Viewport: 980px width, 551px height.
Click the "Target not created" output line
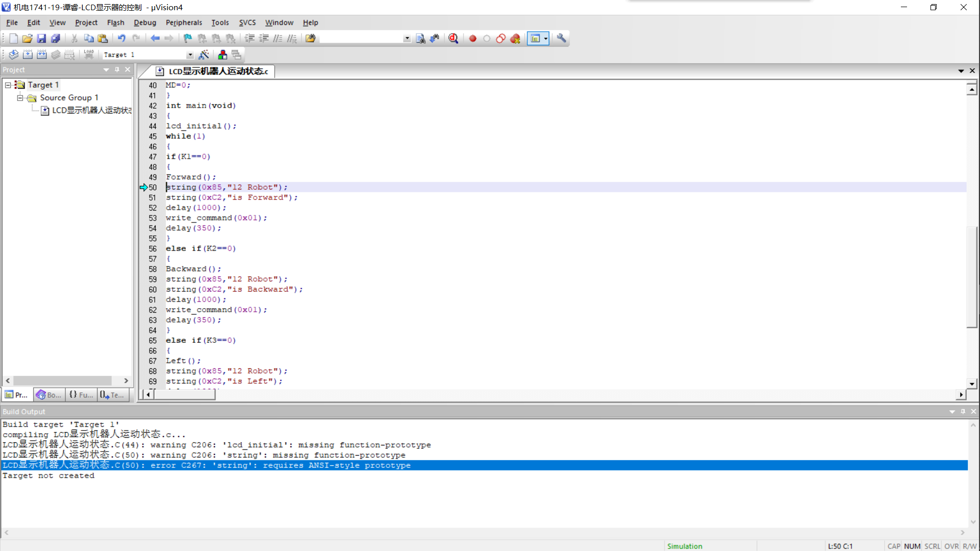(48, 475)
